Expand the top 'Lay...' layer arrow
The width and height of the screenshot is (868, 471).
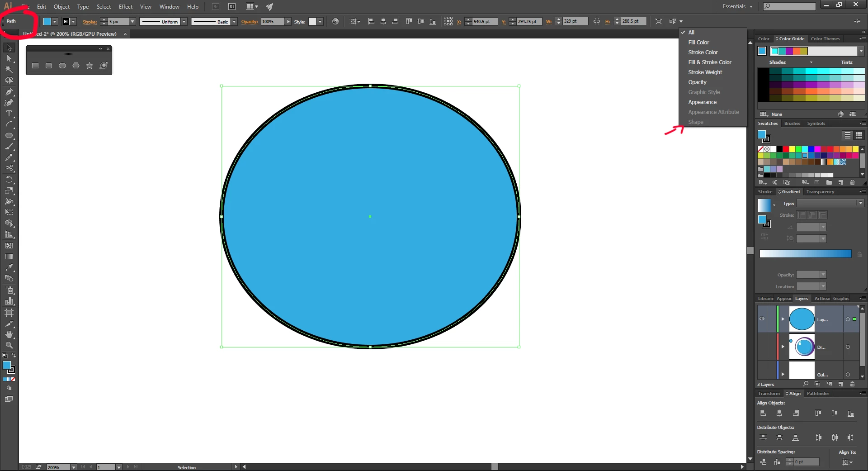point(783,319)
